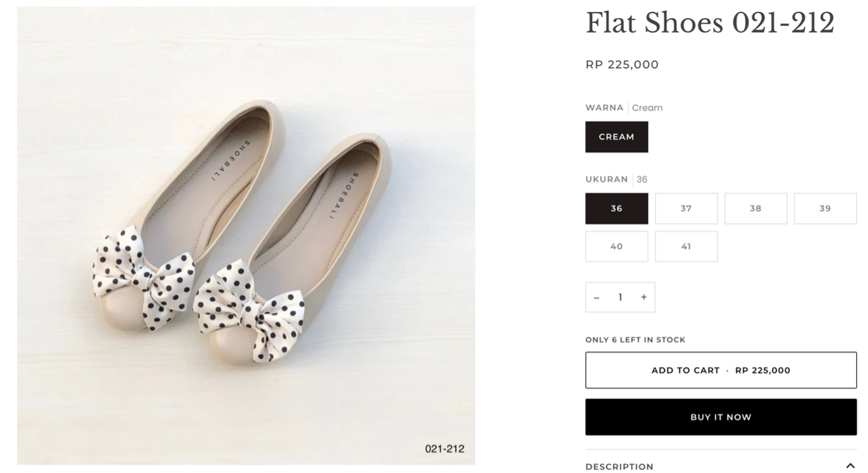The image size is (868, 473).
Task: Choose size 36
Action: click(x=617, y=208)
